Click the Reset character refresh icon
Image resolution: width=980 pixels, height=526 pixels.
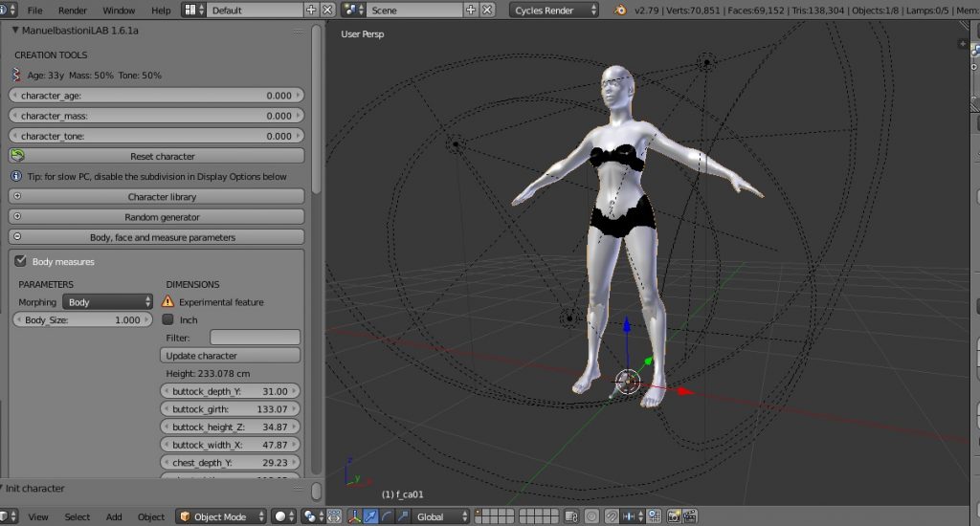point(18,156)
